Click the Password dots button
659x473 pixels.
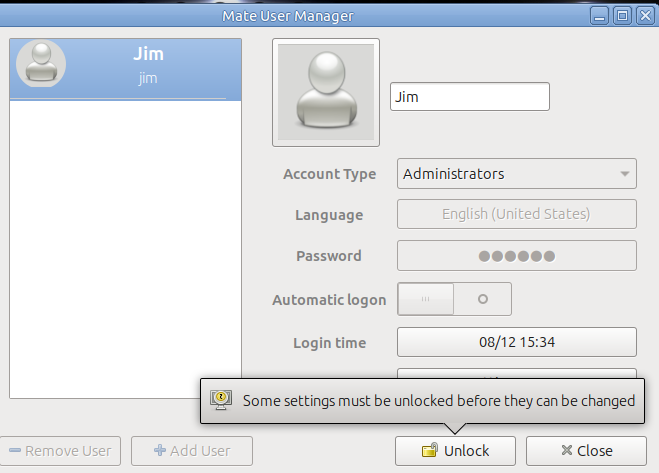click(x=517, y=256)
